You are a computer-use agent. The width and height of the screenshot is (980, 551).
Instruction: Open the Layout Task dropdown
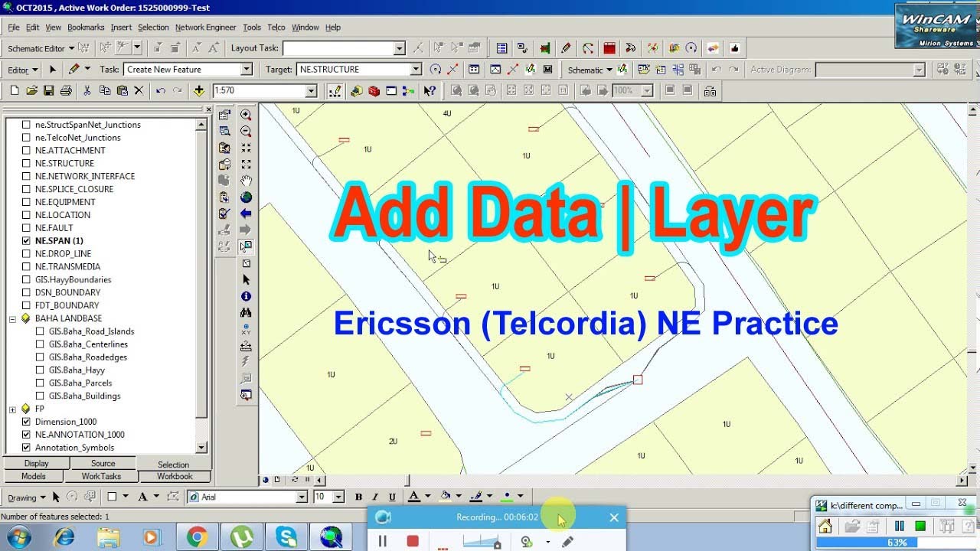tap(399, 48)
